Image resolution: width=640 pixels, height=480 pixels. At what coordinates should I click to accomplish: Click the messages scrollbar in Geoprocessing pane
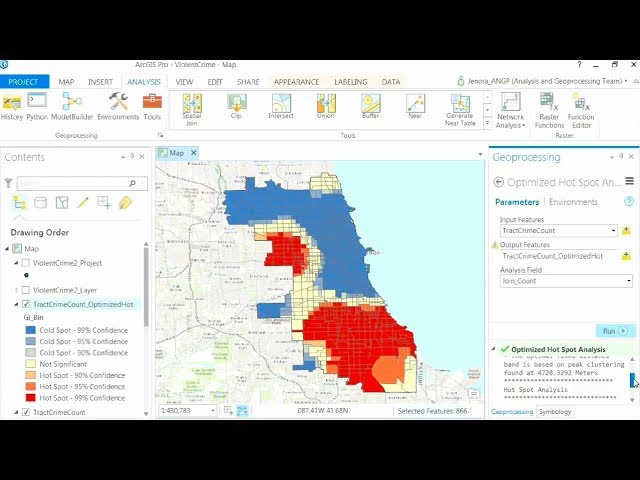[x=633, y=379]
